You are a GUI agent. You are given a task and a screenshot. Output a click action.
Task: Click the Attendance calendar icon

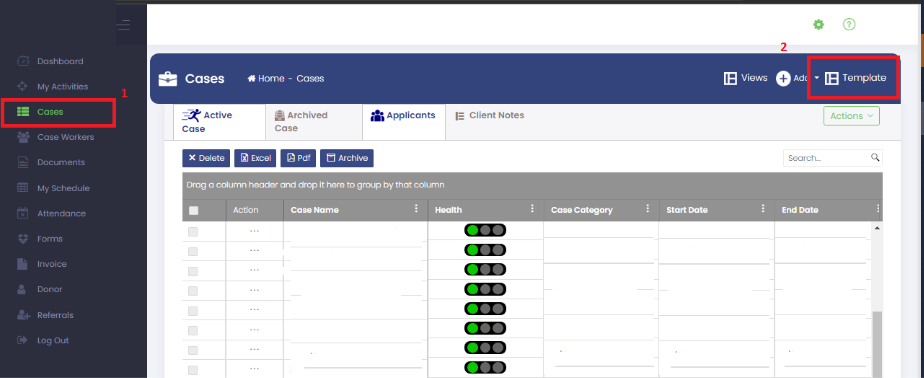tap(23, 213)
